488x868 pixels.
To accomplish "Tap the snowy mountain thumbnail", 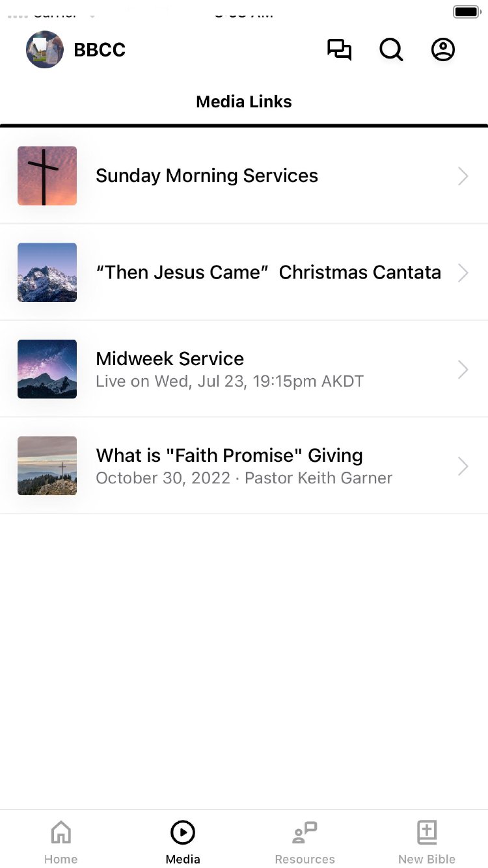I will click(47, 273).
